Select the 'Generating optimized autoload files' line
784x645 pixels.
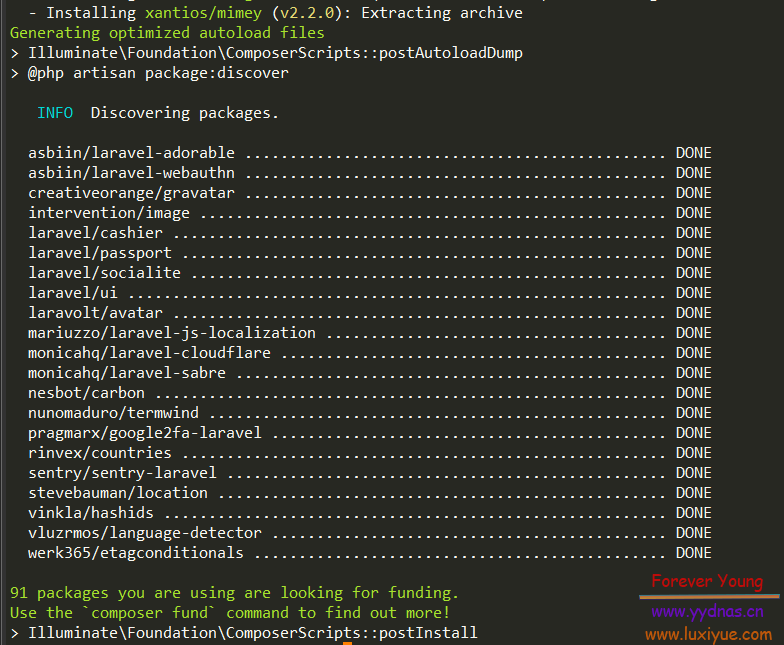[167, 33]
